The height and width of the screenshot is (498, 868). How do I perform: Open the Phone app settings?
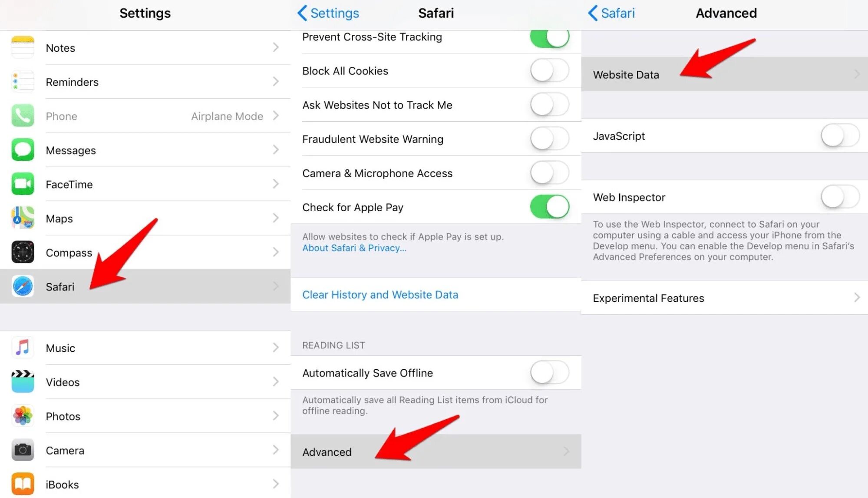coord(145,116)
